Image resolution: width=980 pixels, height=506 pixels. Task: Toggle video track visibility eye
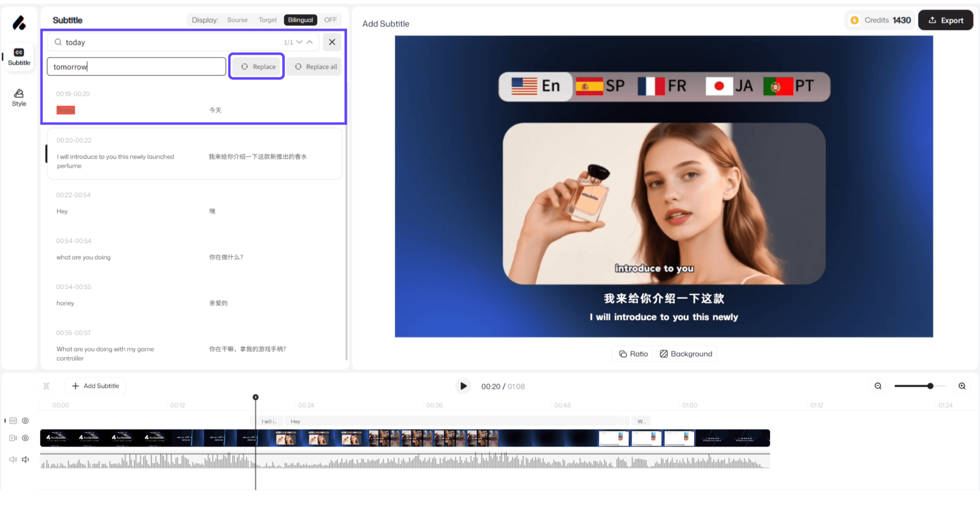coord(26,438)
